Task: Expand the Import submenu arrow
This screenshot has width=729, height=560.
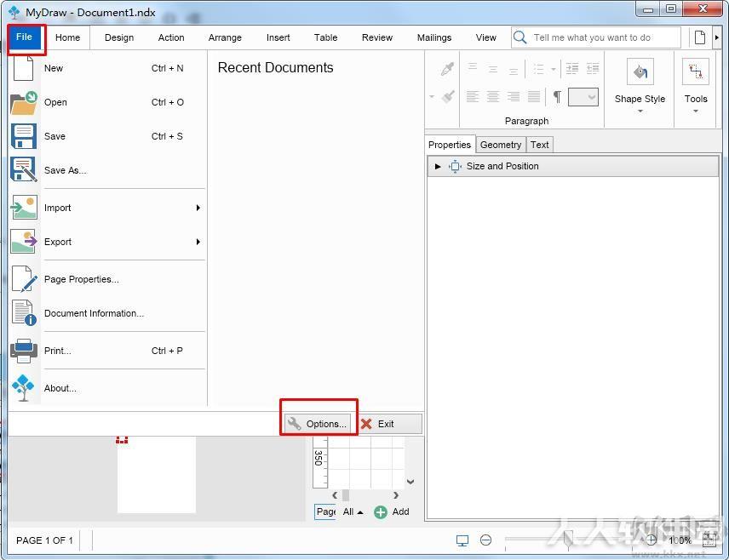Action: [x=198, y=208]
